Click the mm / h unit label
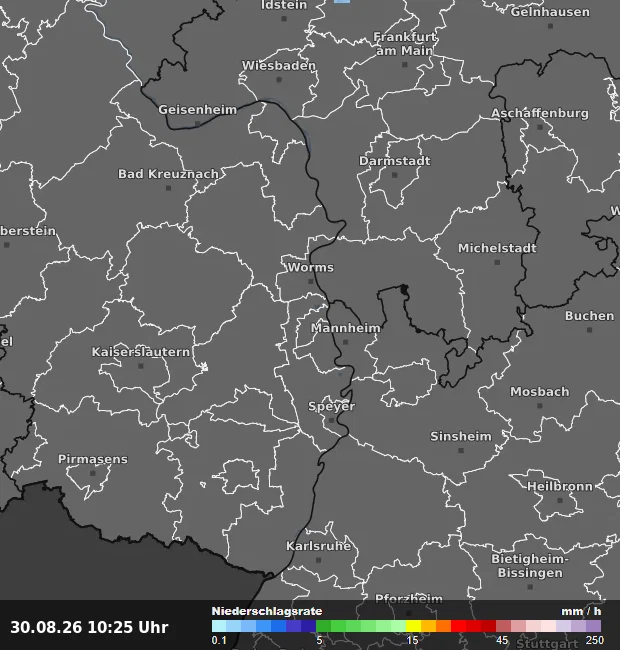The width and height of the screenshot is (620, 650). pos(581,611)
